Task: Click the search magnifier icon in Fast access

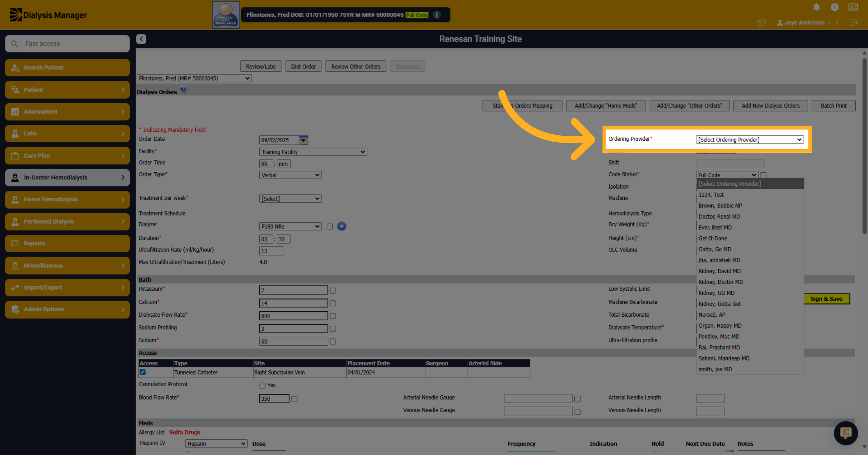Action: (x=15, y=44)
